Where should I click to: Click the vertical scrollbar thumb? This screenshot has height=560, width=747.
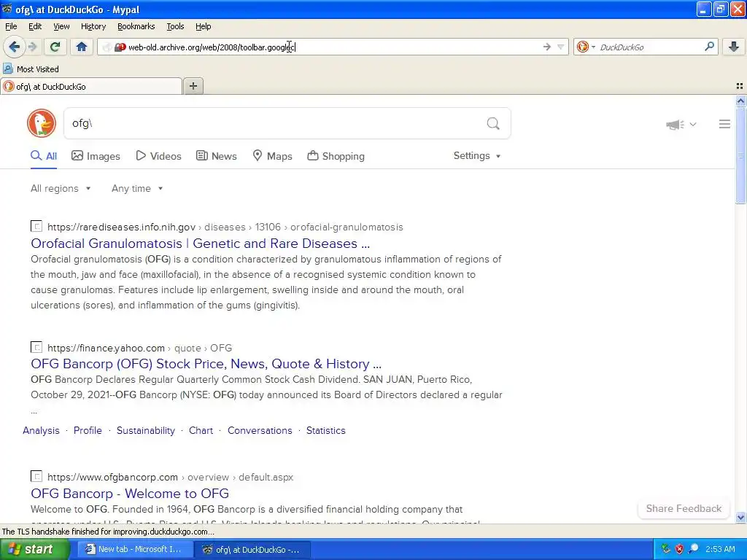coord(740,155)
